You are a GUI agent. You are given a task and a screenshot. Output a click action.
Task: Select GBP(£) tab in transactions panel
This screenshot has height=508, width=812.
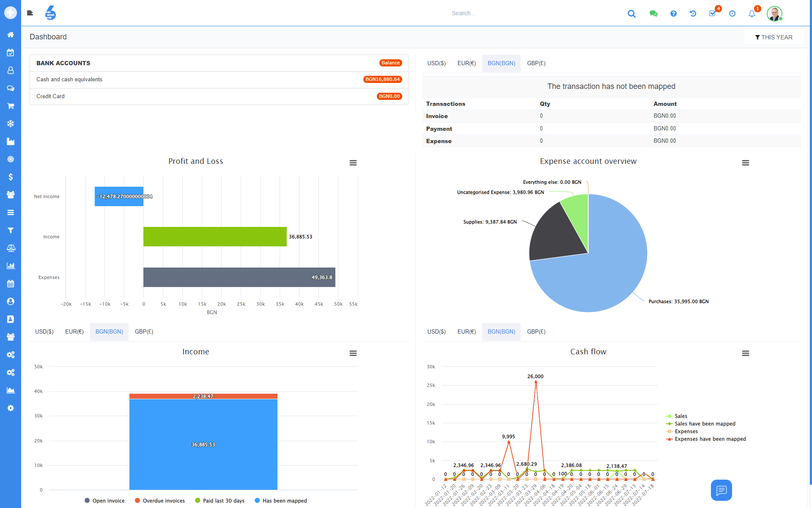point(536,63)
